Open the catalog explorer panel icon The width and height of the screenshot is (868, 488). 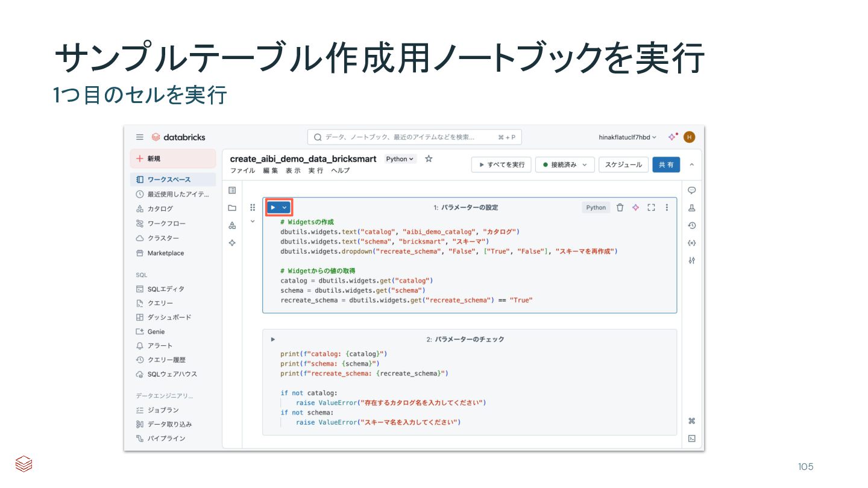click(232, 225)
